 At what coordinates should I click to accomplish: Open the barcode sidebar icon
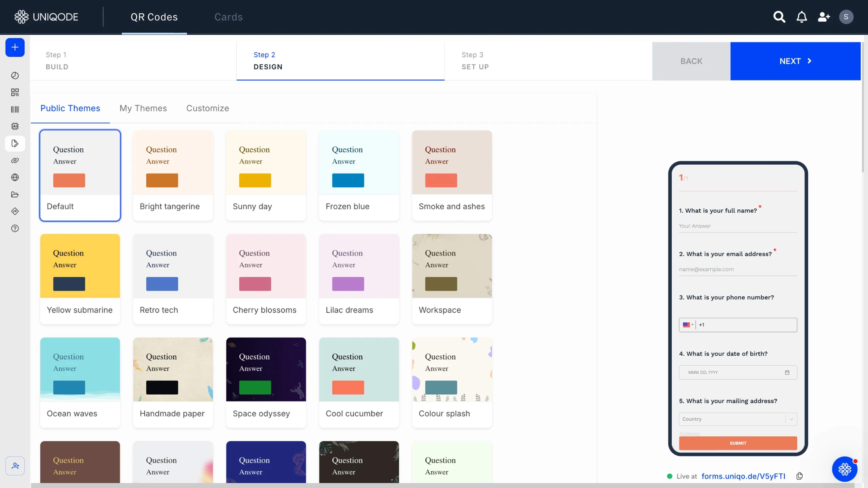coord(15,109)
